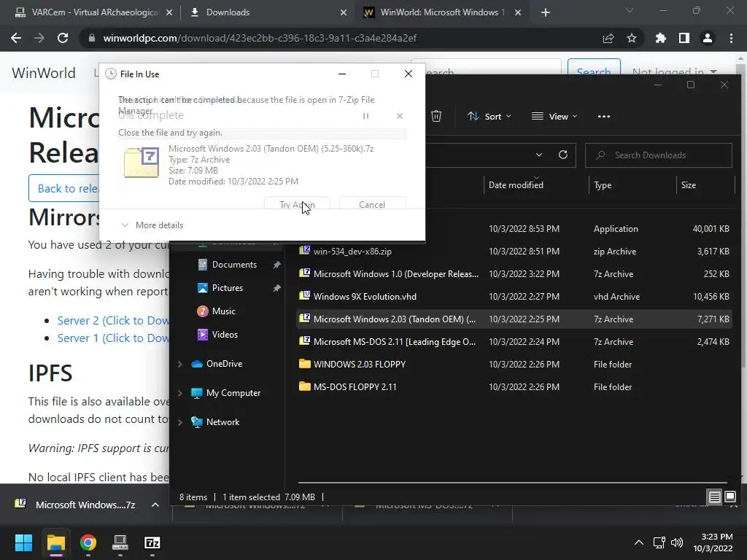747x560 pixels.
Task: Open the See more ellipsis menu
Action: tap(603, 116)
